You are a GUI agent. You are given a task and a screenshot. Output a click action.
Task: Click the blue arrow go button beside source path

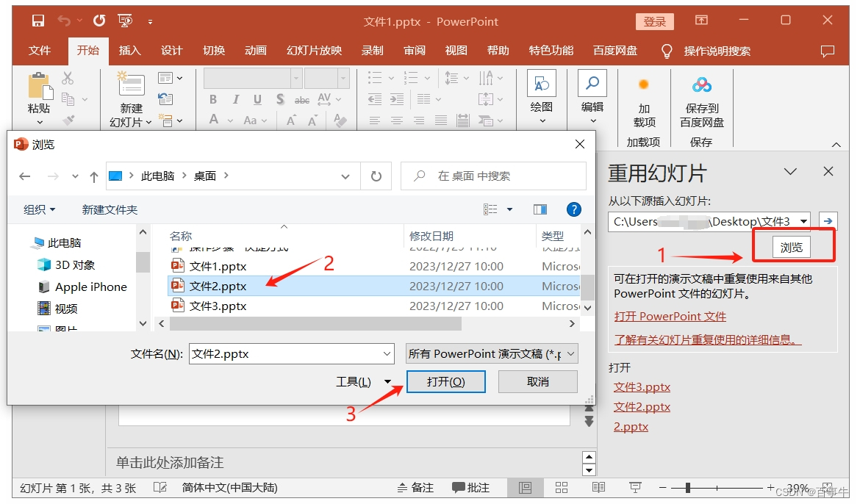tap(828, 221)
